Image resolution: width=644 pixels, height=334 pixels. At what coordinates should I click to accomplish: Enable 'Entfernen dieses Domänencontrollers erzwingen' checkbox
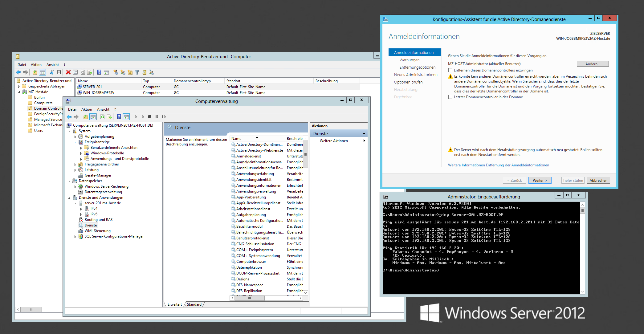(x=450, y=70)
